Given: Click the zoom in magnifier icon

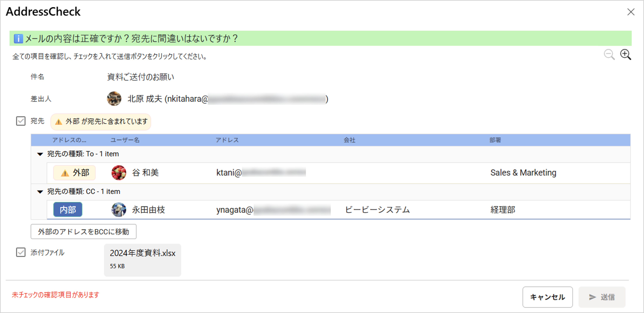Looking at the screenshot, I should (625, 54).
